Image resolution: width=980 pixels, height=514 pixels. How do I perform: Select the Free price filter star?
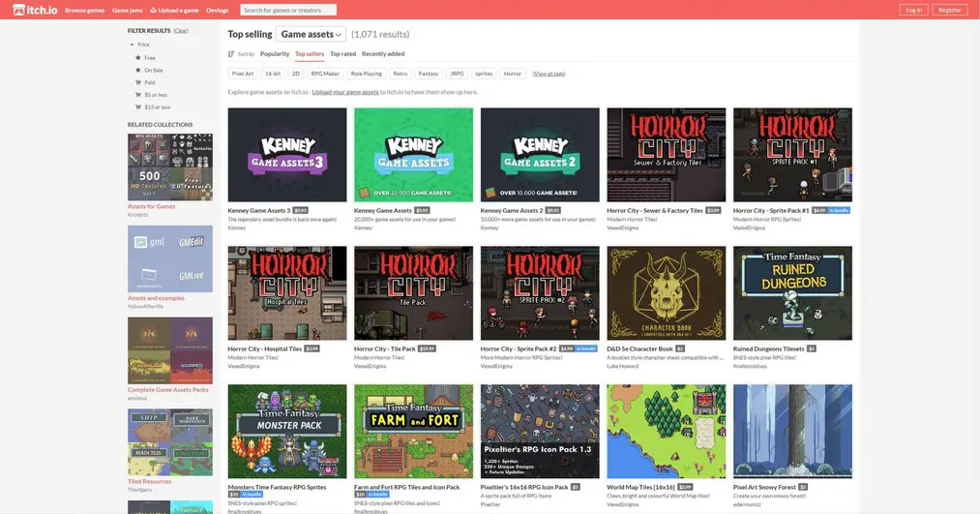coord(138,57)
